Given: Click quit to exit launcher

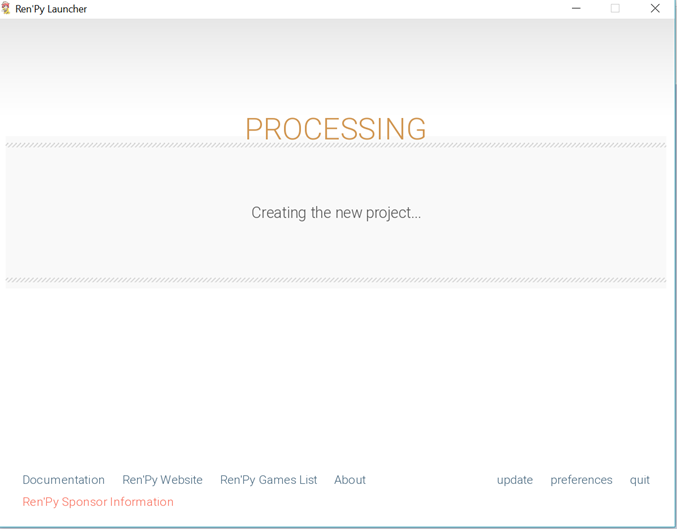Looking at the screenshot, I should tap(639, 480).
